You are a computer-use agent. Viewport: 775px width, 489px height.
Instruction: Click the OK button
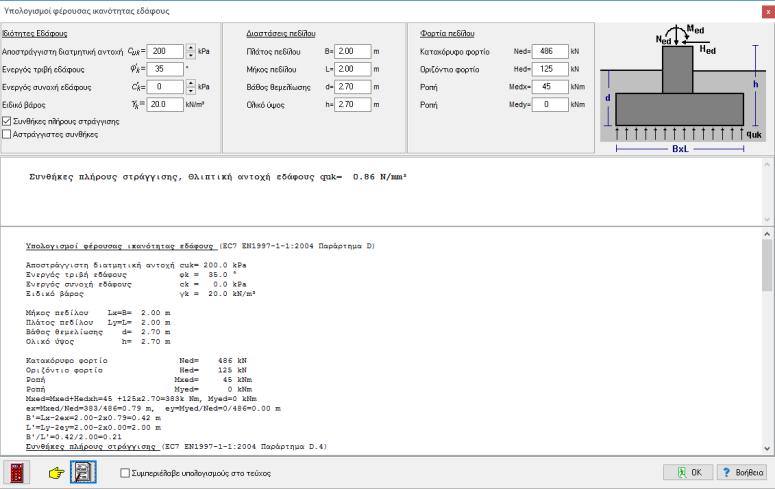point(688,472)
